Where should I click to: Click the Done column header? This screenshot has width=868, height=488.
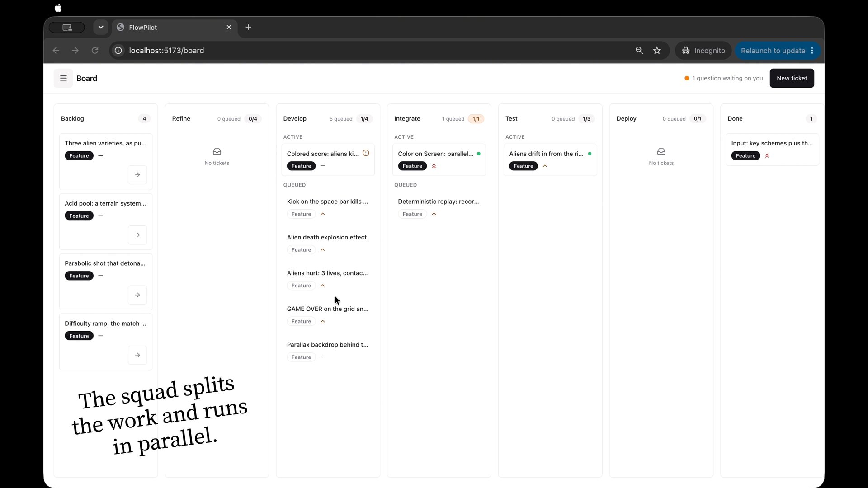coord(735,119)
